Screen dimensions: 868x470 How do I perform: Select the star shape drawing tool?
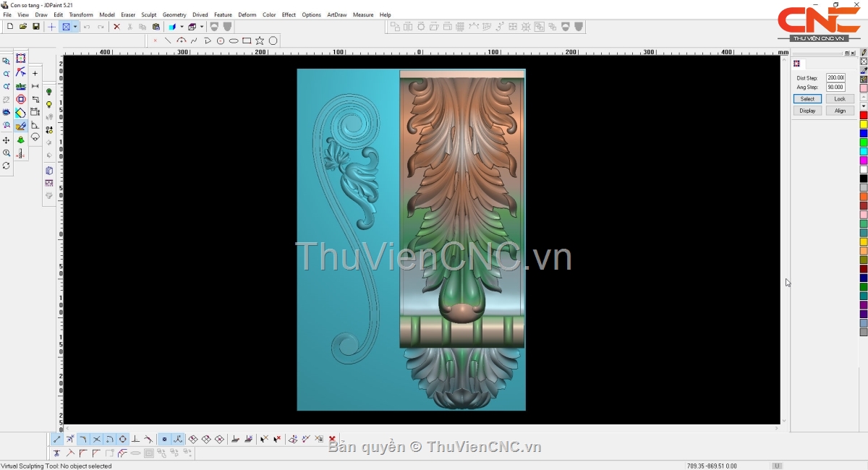260,40
